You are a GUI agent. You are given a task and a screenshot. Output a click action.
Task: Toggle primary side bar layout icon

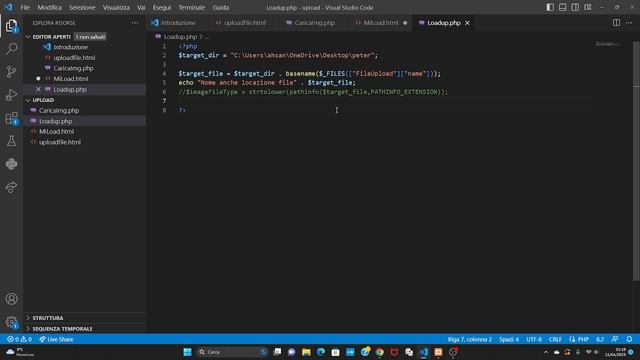[x=550, y=7]
